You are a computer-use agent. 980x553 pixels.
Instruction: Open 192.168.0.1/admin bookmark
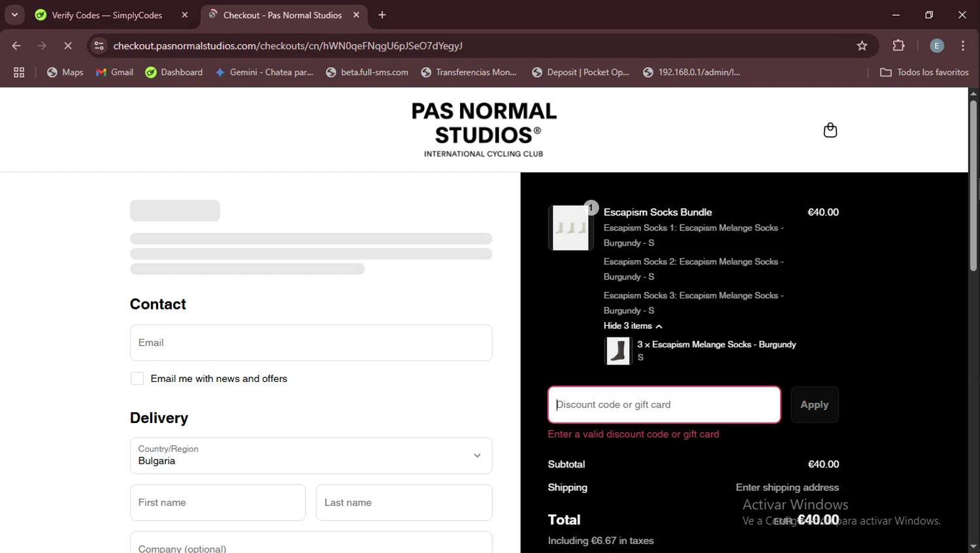691,72
